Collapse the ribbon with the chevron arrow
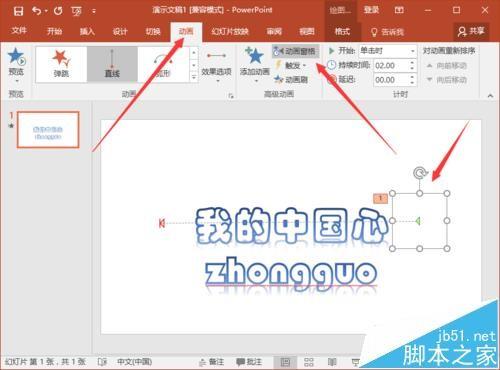 [x=490, y=96]
